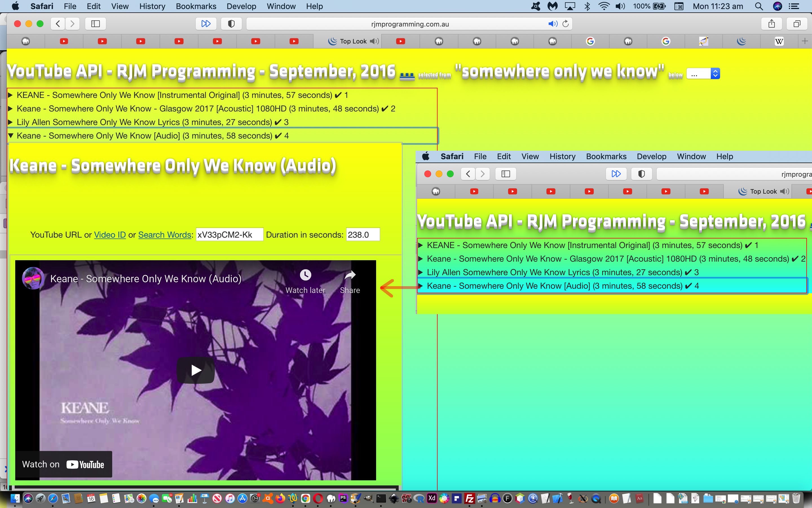The image size is (812, 508).
Task: Click the fast-forward extension icon in toolbar
Action: [206, 23]
